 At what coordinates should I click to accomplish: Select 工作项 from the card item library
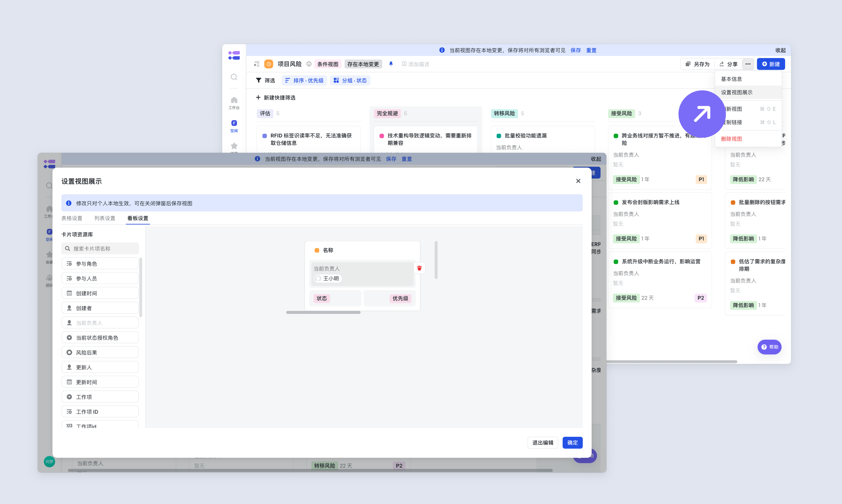[100, 397]
